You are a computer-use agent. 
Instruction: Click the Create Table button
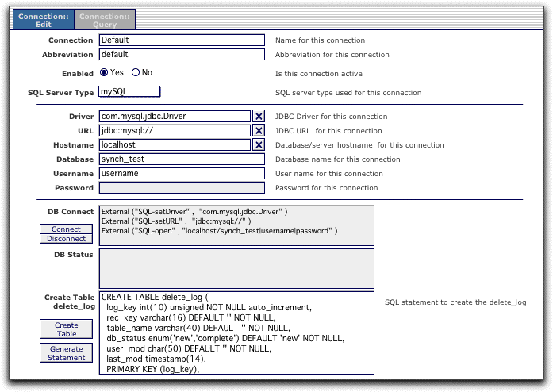click(66, 329)
